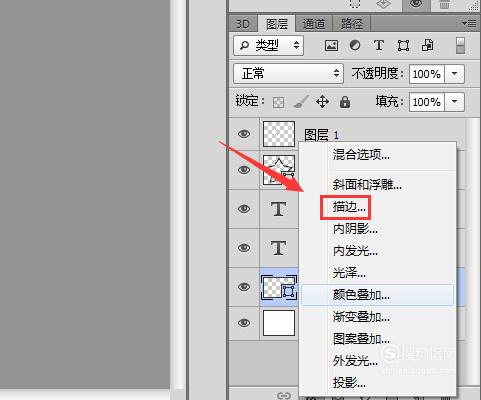The image size is (481, 400).
Task: Filter layers by smart object icon
Action: tap(427, 45)
